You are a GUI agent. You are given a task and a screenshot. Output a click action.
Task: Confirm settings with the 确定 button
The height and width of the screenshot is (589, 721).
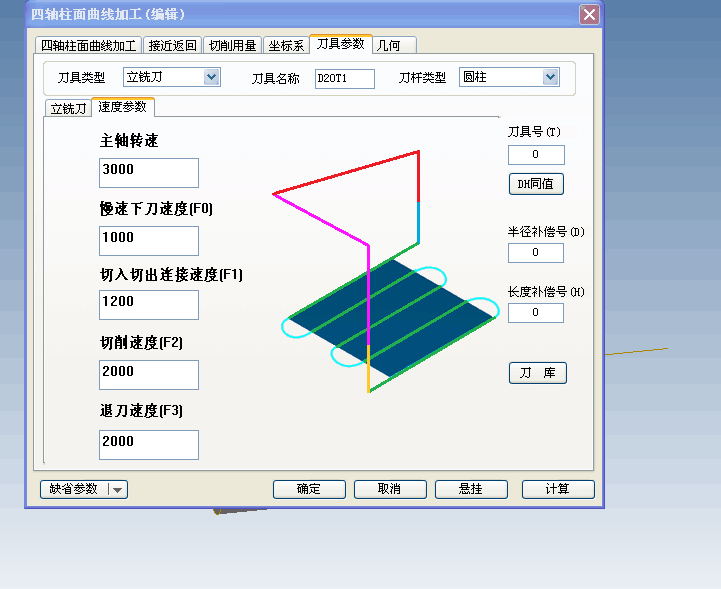[309, 489]
